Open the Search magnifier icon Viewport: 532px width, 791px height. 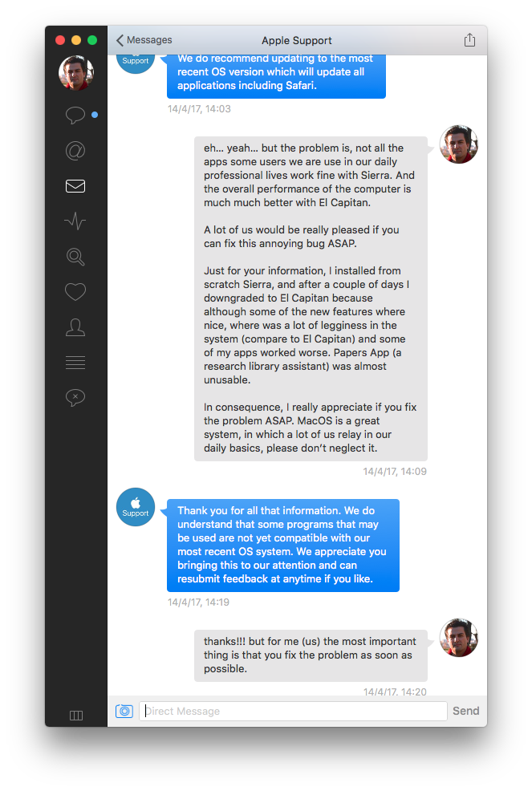(x=75, y=257)
